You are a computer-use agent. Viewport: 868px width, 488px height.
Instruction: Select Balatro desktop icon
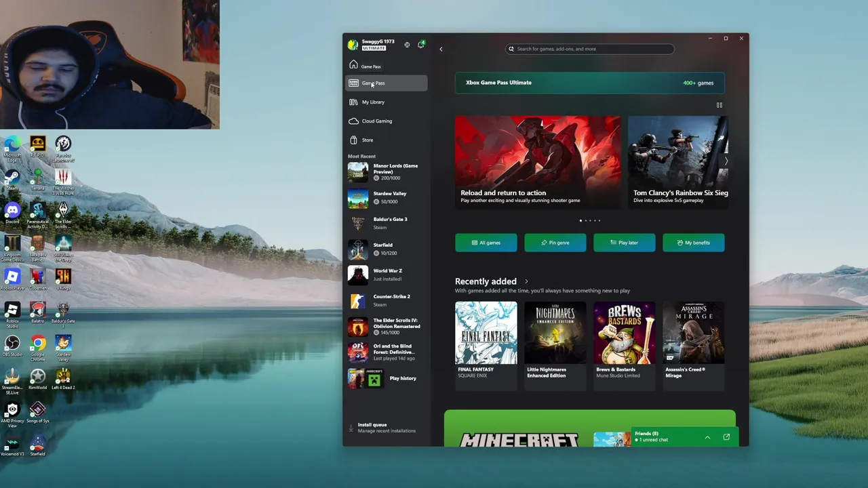[x=37, y=313]
